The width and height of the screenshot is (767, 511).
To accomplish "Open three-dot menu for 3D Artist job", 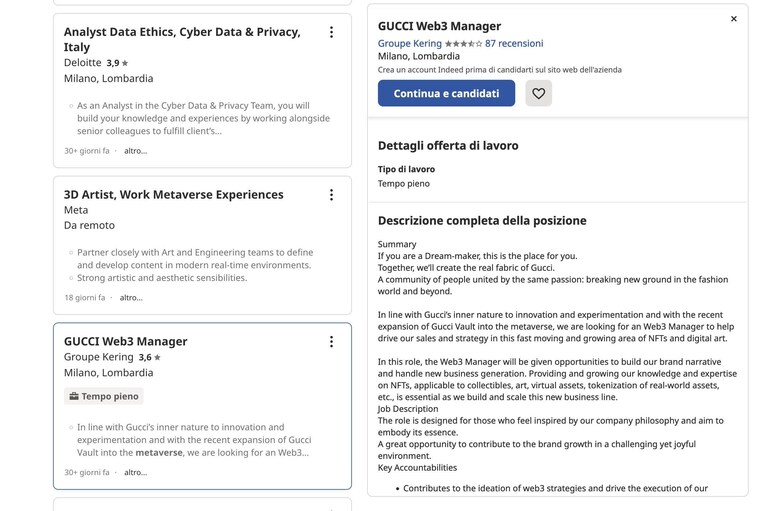I will [331, 195].
